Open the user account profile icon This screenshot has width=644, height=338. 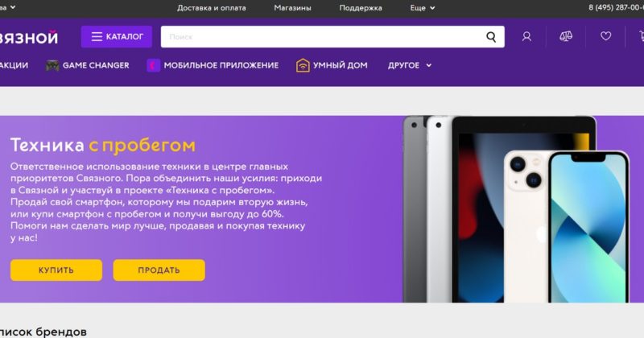click(x=526, y=36)
